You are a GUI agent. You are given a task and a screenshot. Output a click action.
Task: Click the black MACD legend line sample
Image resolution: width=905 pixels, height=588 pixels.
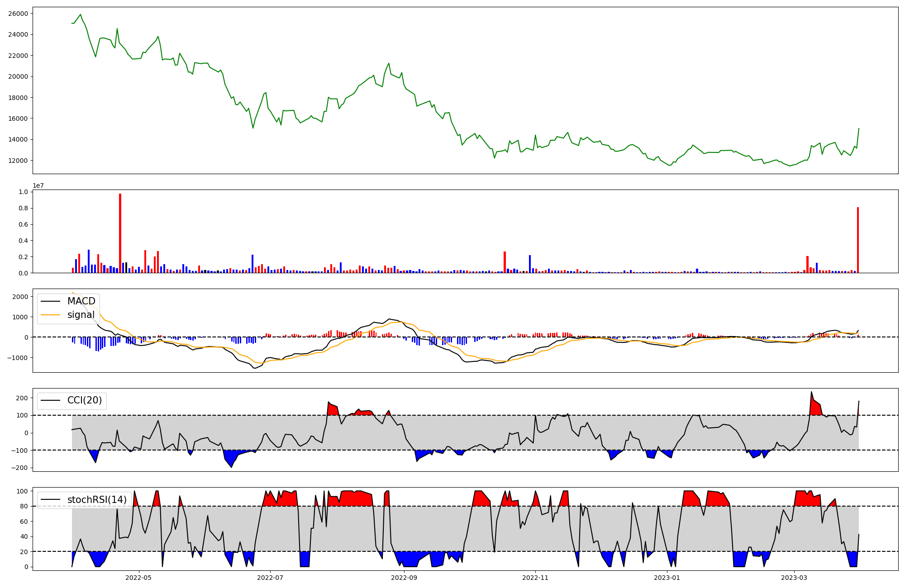(50, 301)
